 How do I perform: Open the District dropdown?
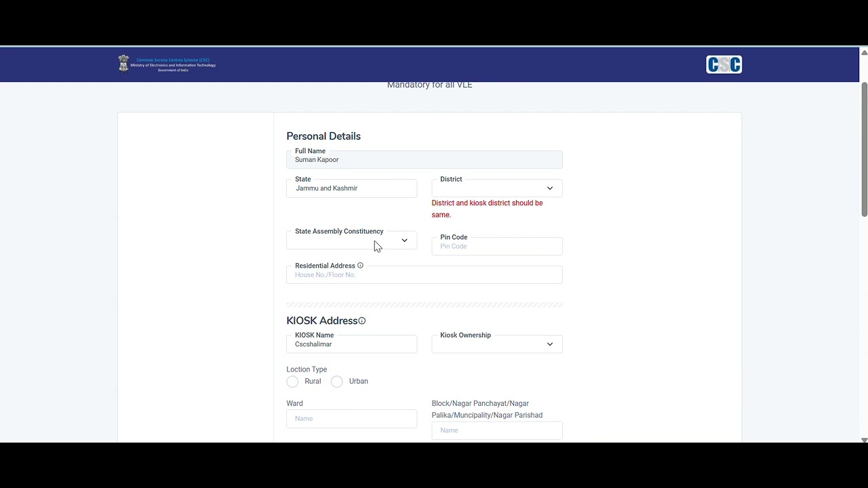(x=497, y=188)
